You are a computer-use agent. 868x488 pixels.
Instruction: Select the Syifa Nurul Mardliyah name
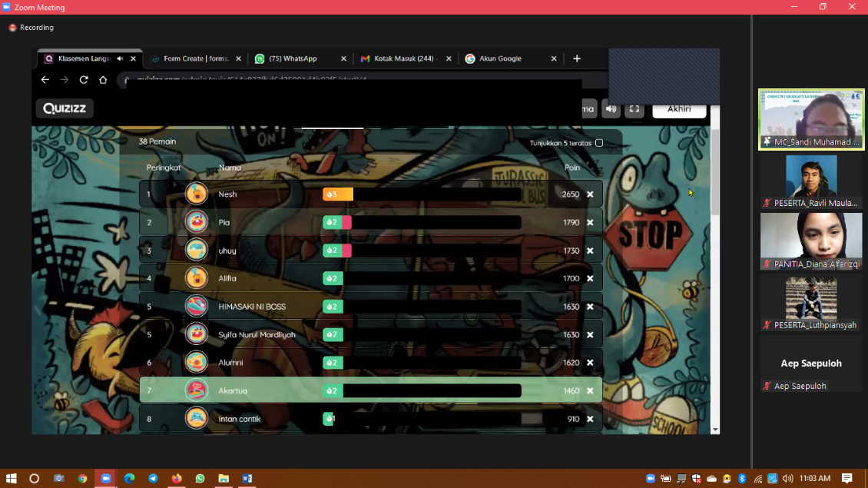[x=257, y=335]
